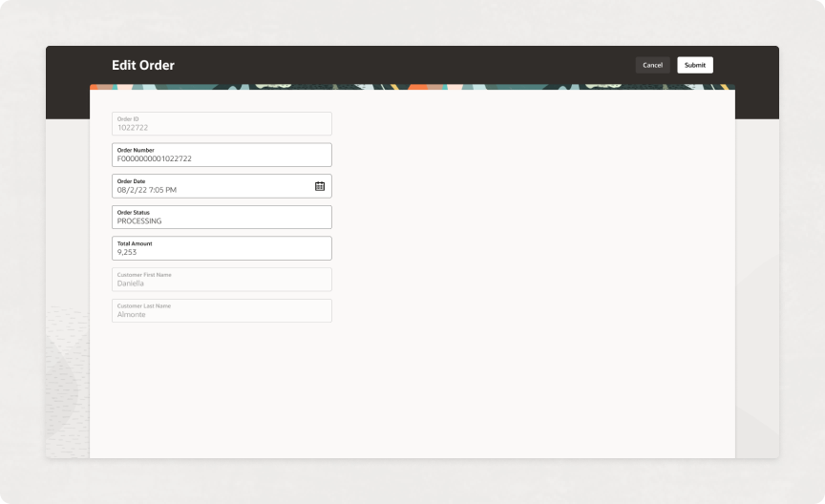Click the Order Number field label
The image size is (825, 504).
tap(136, 150)
